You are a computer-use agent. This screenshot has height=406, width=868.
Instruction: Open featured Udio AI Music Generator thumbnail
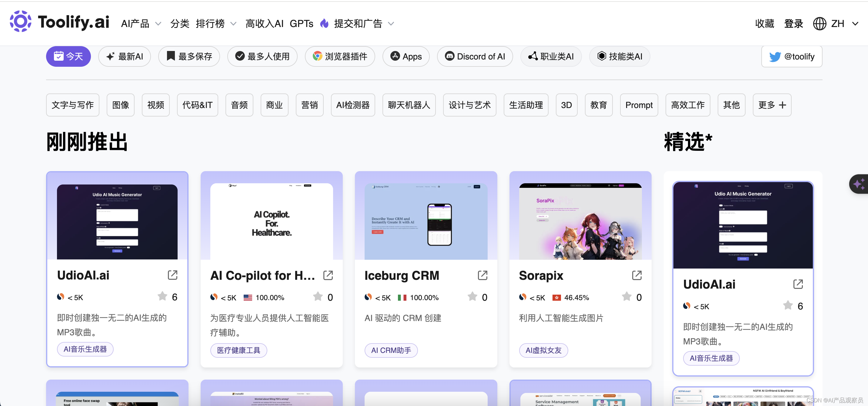pyautogui.click(x=743, y=225)
